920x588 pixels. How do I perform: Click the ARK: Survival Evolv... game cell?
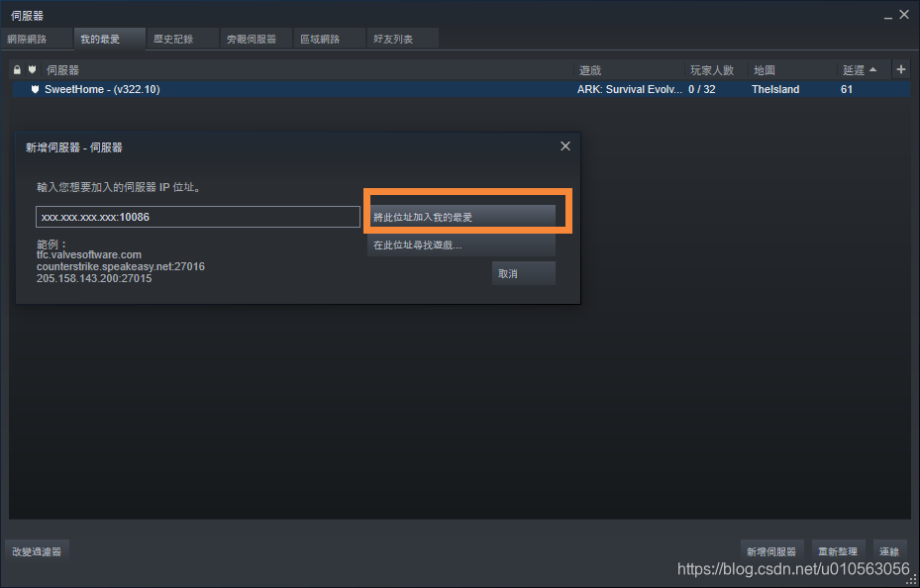630,89
